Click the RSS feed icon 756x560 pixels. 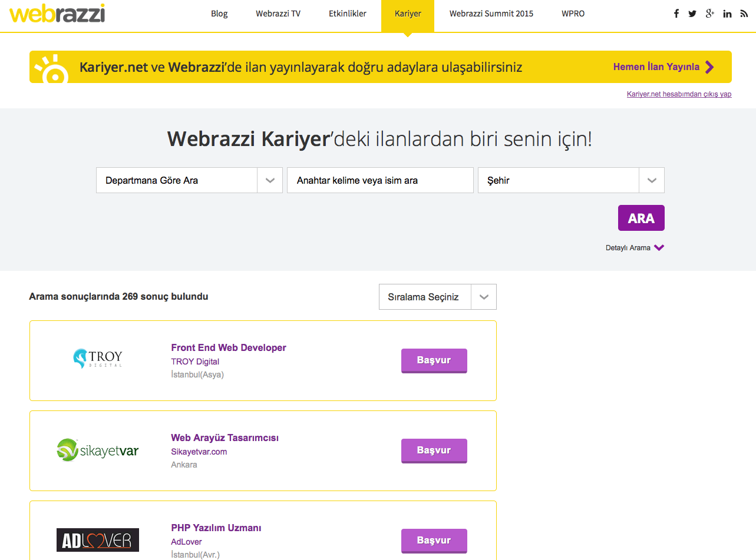[743, 13]
